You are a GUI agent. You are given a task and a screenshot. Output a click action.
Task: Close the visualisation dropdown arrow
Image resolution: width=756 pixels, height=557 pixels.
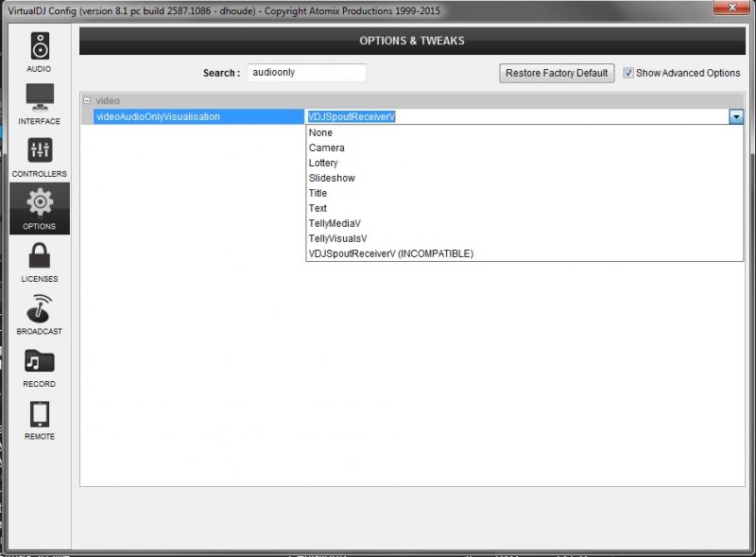click(x=736, y=117)
